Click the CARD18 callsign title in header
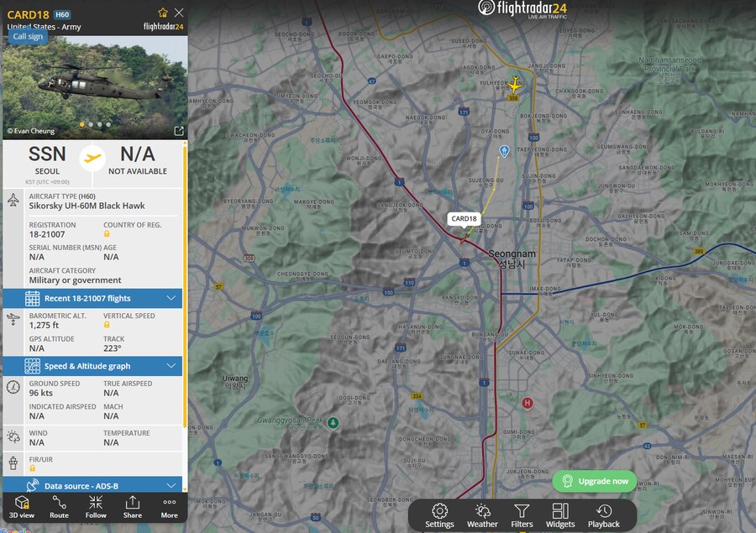The width and height of the screenshot is (756, 533). click(x=28, y=14)
